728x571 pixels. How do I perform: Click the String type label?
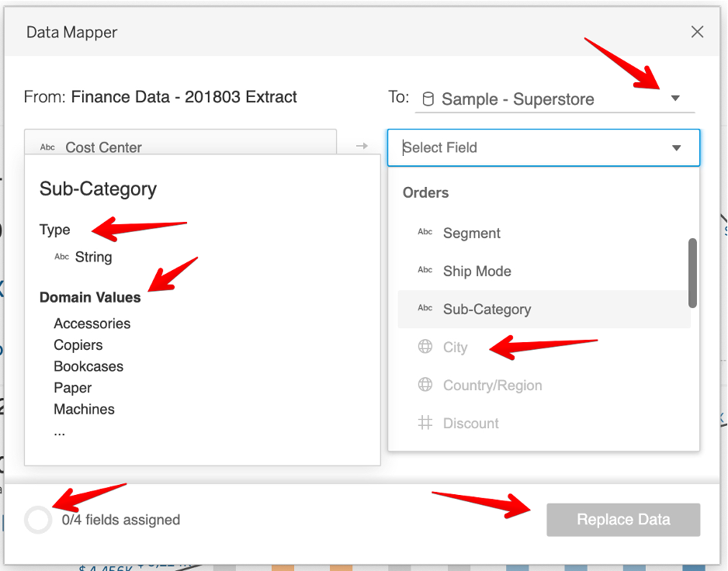tap(93, 257)
